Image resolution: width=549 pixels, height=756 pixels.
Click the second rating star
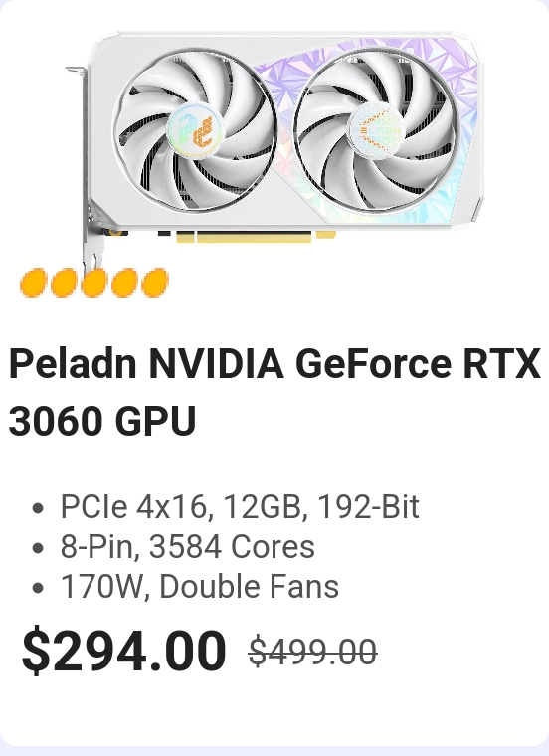64,283
